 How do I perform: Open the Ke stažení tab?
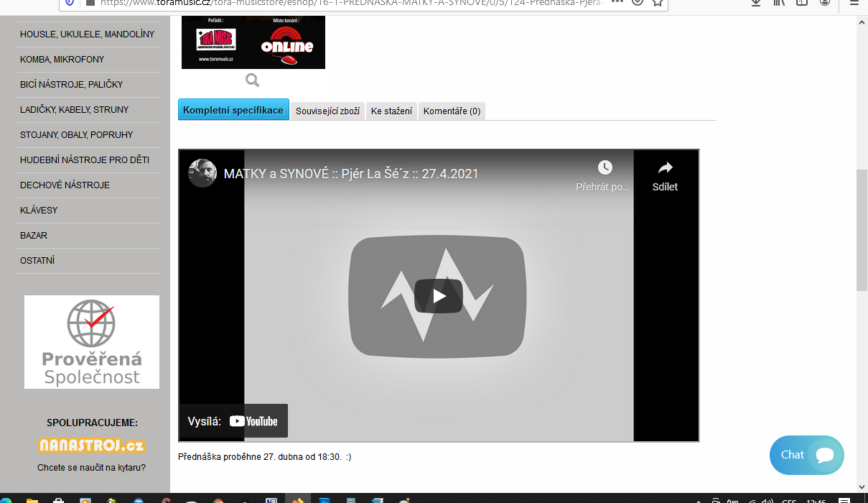[x=391, y=111]
